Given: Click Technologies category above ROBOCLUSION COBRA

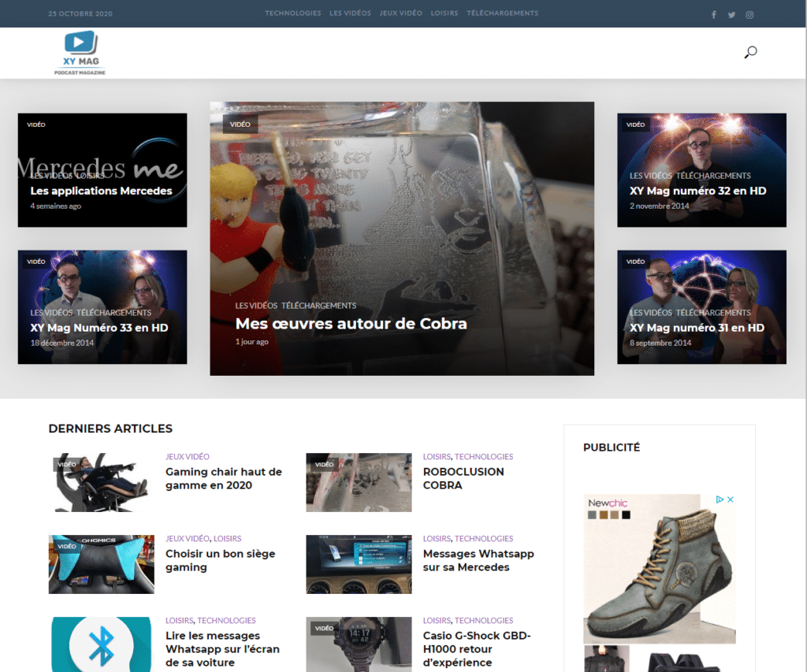Looking at the screenshot, I should 484,456.
